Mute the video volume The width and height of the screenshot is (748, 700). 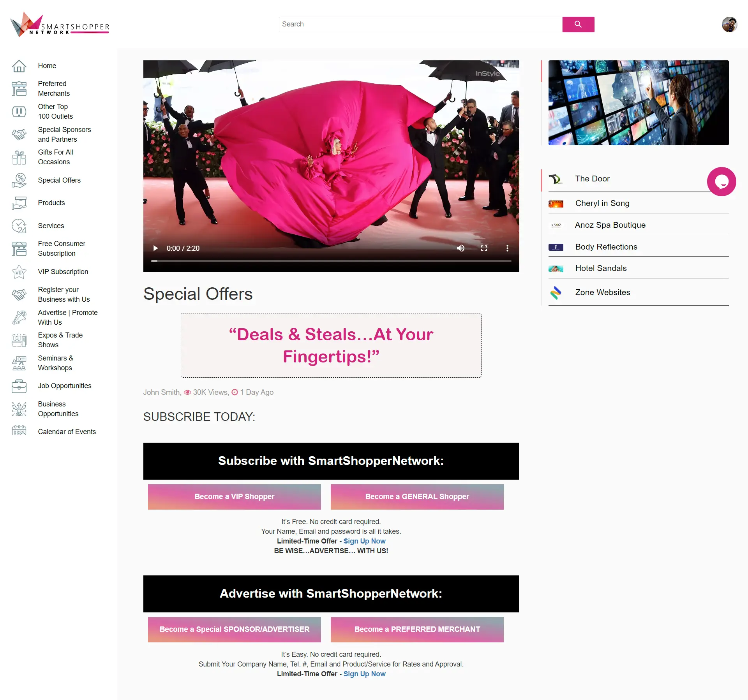(x=460, y=248)
